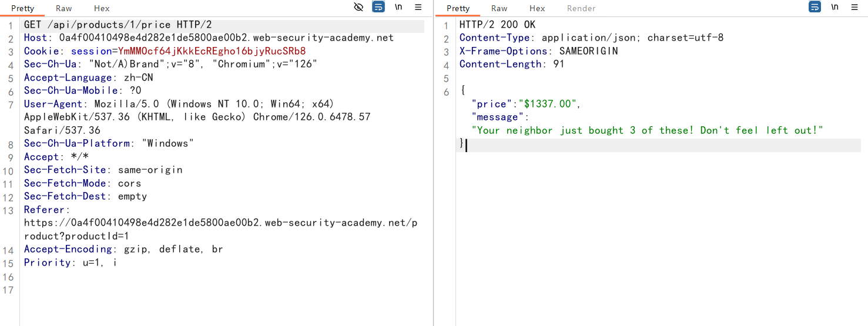The width and height of the screenshot is (868, 326).
Task: Select the response Pretty tab
Action: click(458, 8)
